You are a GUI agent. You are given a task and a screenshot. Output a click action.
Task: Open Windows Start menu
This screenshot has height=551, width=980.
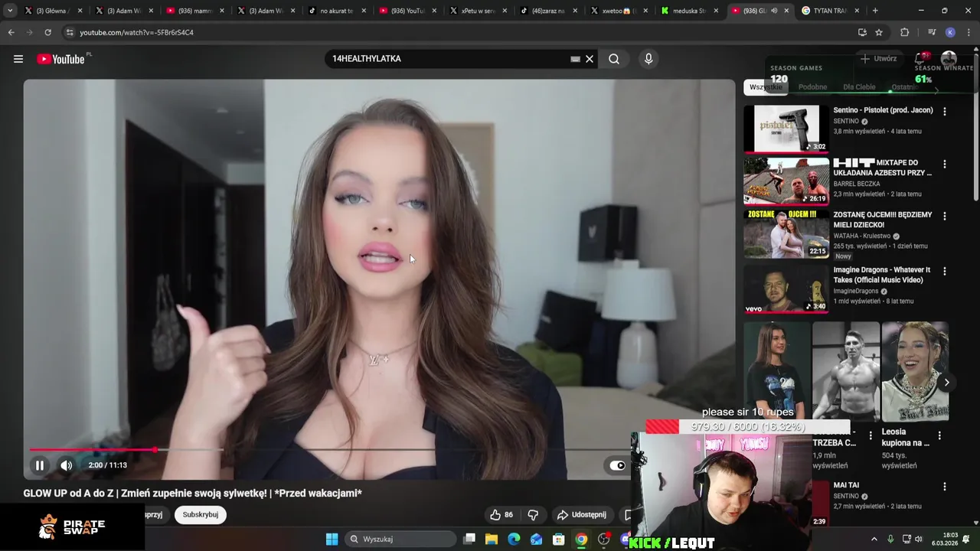coord(332,540)
